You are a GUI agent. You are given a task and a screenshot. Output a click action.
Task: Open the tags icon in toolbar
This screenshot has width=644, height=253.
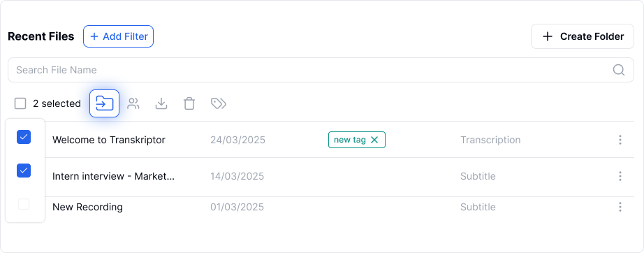(x=219, y=103)
